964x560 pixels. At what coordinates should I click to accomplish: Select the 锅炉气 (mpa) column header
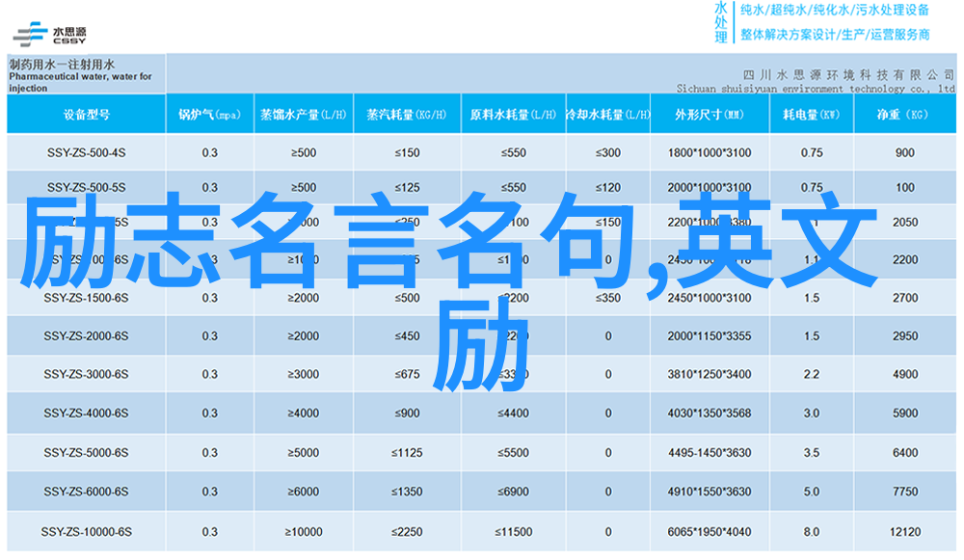(x=209, y=115)
